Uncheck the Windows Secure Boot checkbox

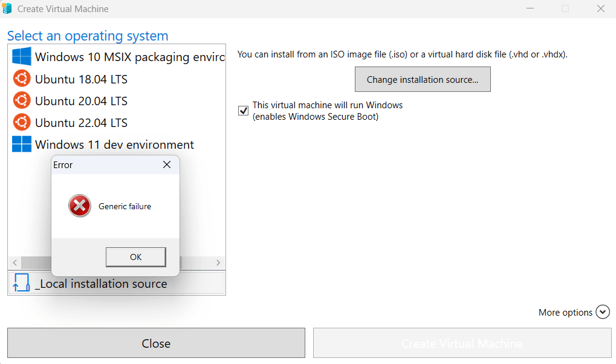(244, 111)
